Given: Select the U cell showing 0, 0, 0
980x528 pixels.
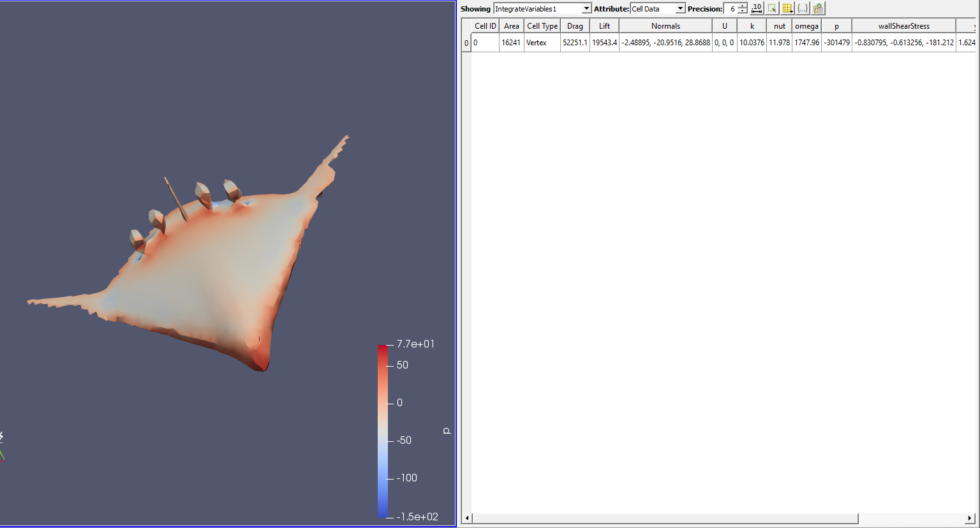Looking at the screenshot, I should [725, 43].
